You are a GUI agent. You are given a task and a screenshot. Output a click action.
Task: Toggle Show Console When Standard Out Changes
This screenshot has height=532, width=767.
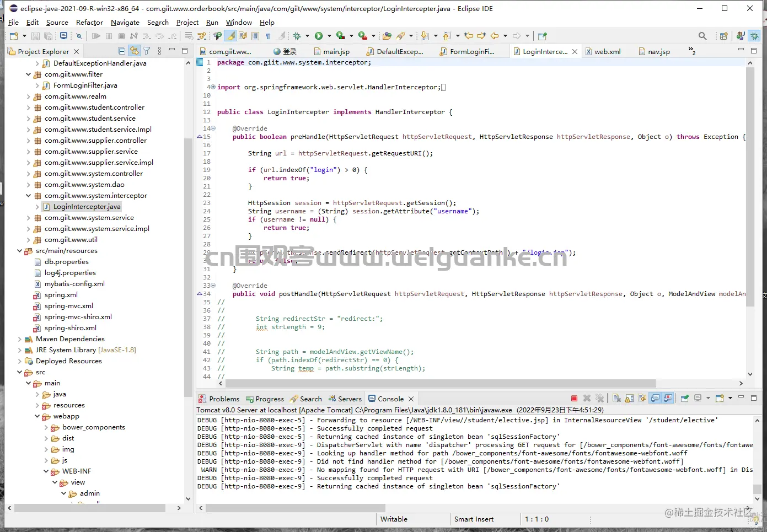point(656,399)
